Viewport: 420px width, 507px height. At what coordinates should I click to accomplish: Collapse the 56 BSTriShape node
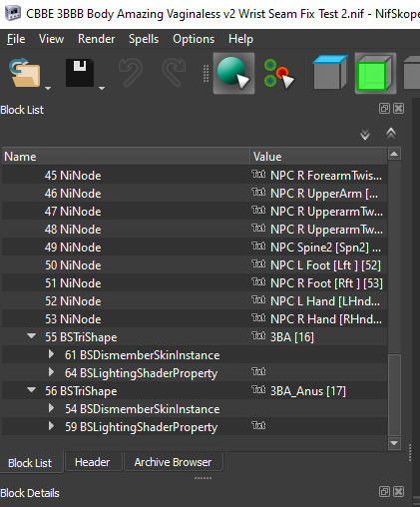32,390
